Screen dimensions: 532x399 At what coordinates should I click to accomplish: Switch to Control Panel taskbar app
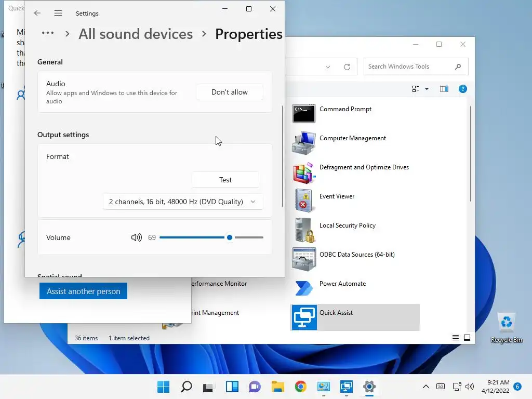click(x=323, y=387)
